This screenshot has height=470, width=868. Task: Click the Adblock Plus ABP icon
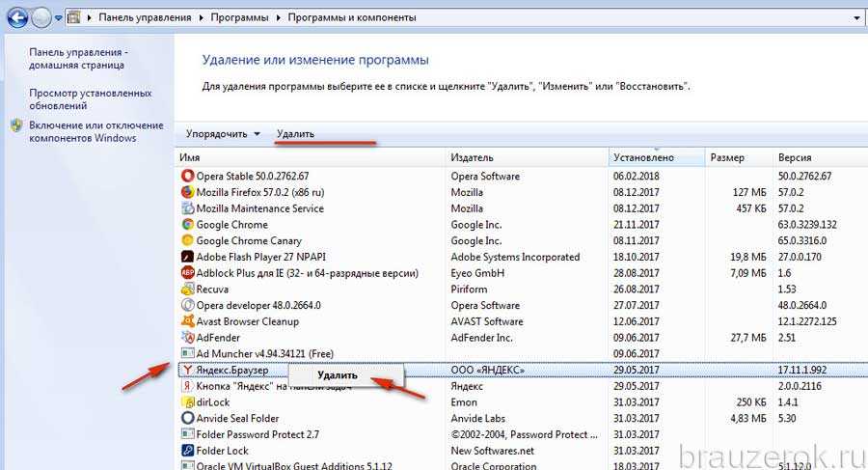tap(188, 273)
